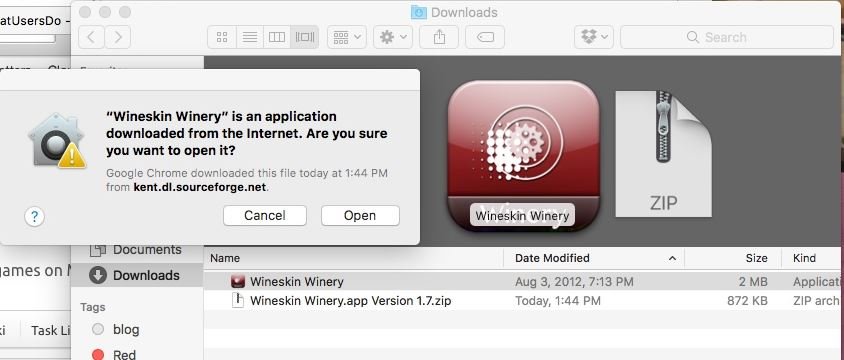Screen dimensions: 844x360
Task: Go forward with Finder forward arrow
Action: (117, 37)
